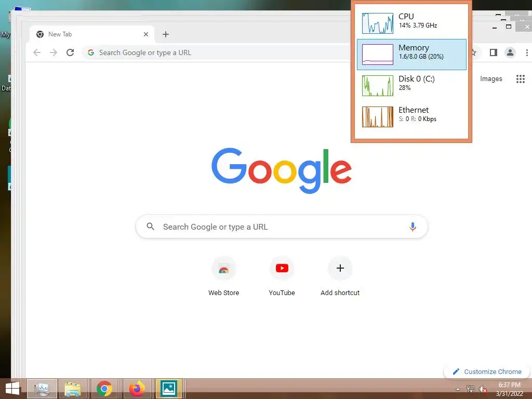Click the Google search box on the page
Screen dimensions: 532x399
pos(282,227)
